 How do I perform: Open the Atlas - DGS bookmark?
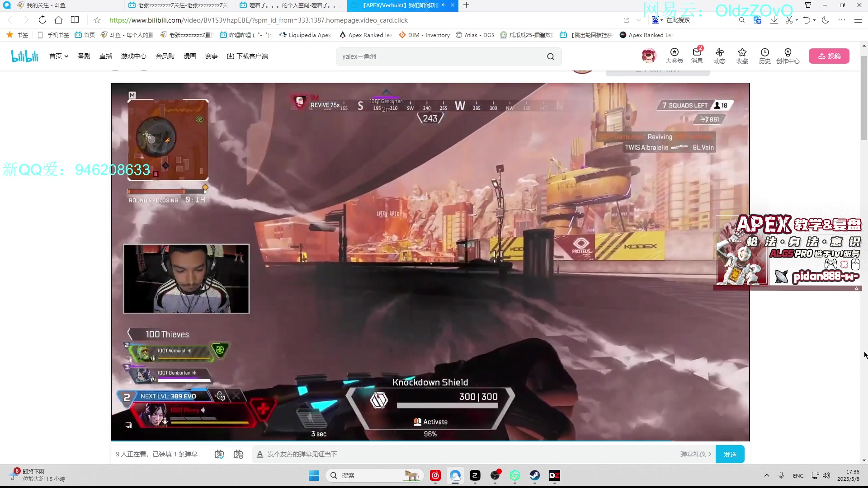(x=475, y=35)
